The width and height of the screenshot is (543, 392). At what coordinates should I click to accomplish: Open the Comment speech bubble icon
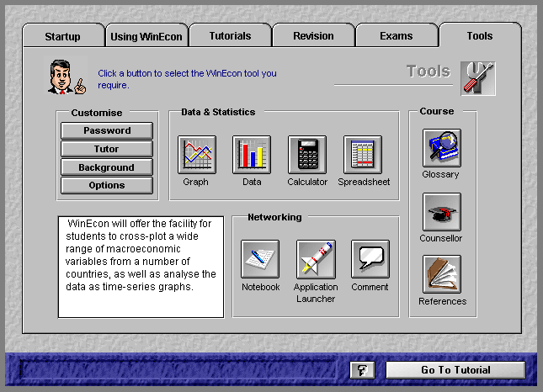pyautogui.click(x=370, y=259)
